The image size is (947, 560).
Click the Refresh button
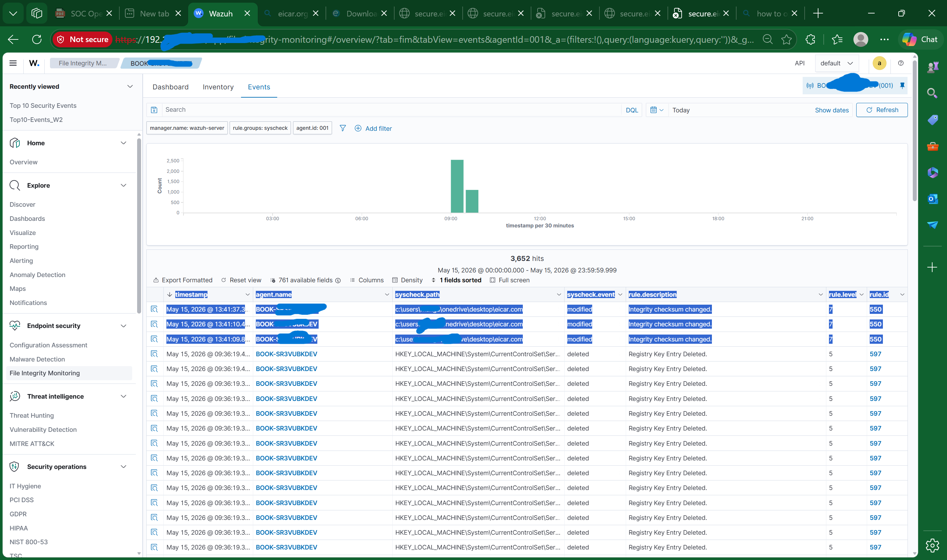pos(881,110)
